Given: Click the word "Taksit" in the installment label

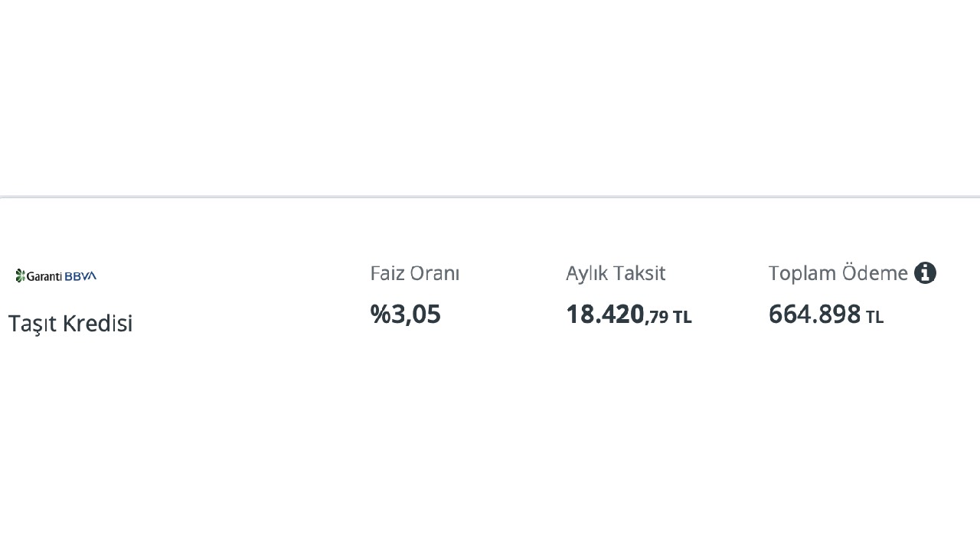Looking at the screenshot, I should 641,273.
